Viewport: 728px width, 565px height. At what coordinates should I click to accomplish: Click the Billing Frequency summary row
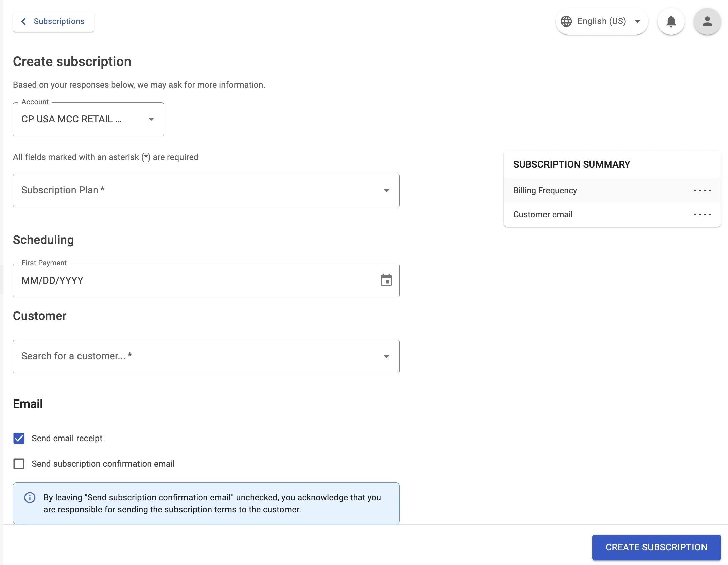click(612, 191)
